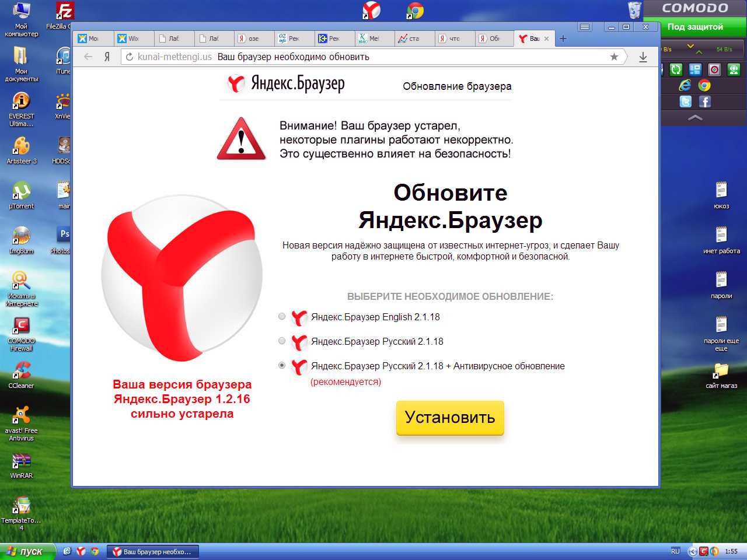Switch to the 'что' Yandex tab
This screenshot has width=747, height=560.
click(452, 38)
